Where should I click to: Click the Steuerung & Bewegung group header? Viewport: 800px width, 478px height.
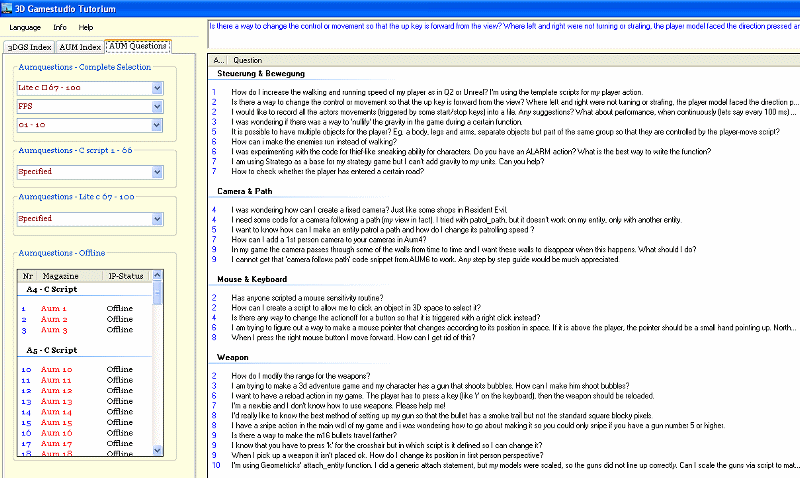tap(261, 73)
